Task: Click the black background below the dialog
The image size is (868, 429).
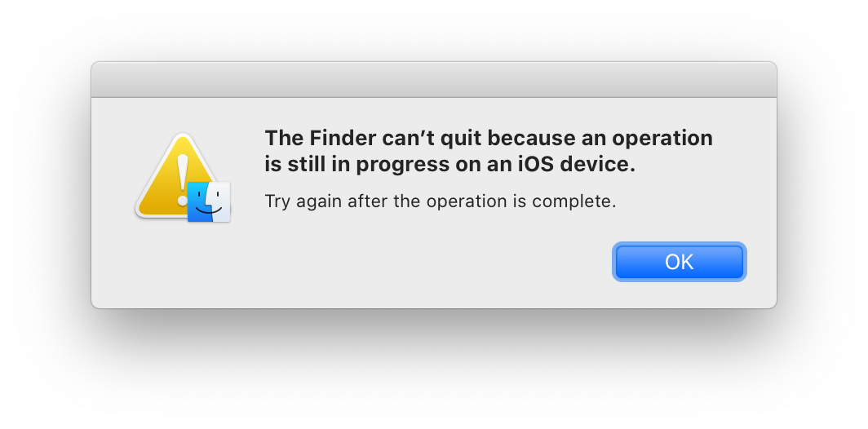Action: (433, 368)
